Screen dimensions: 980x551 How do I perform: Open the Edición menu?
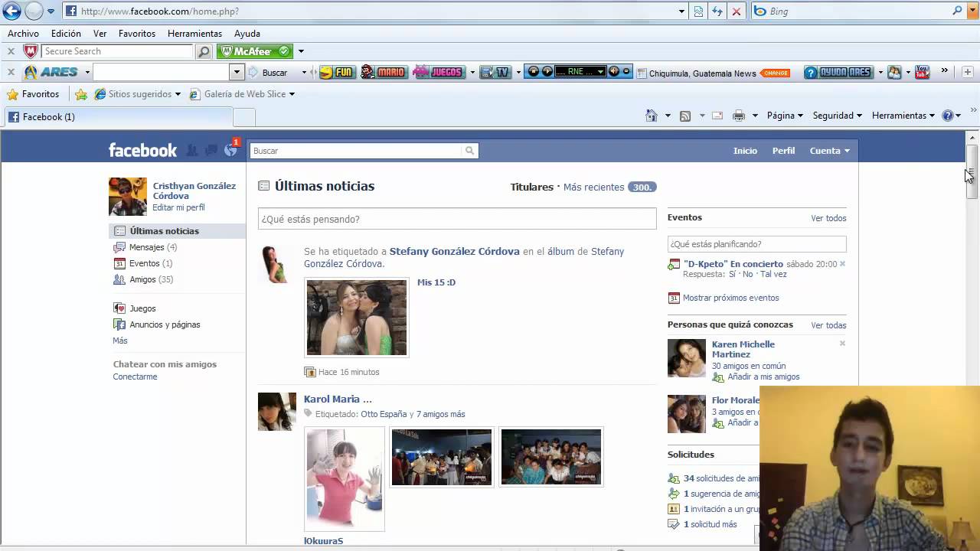[66, 34]
